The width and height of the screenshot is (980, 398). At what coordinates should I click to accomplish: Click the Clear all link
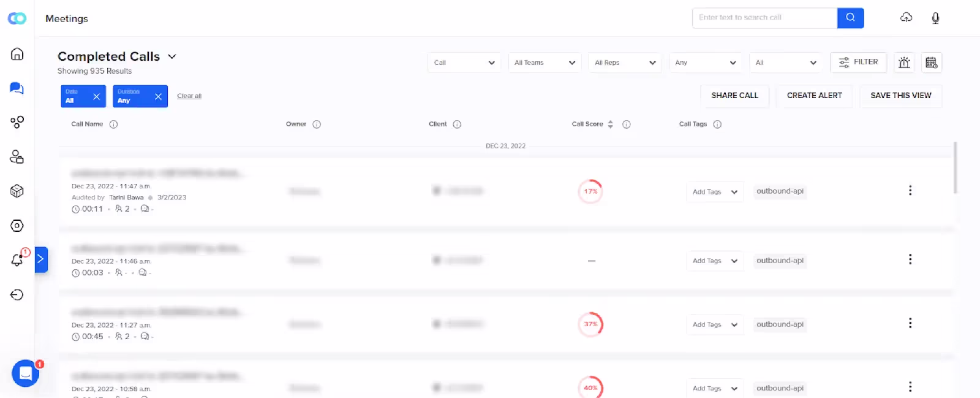click(189, 96)
